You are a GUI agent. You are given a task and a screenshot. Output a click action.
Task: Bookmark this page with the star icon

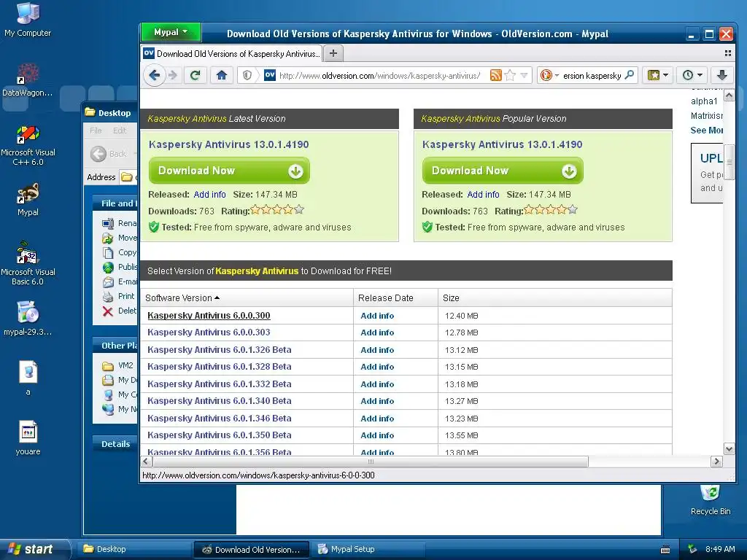pos(510,75)
